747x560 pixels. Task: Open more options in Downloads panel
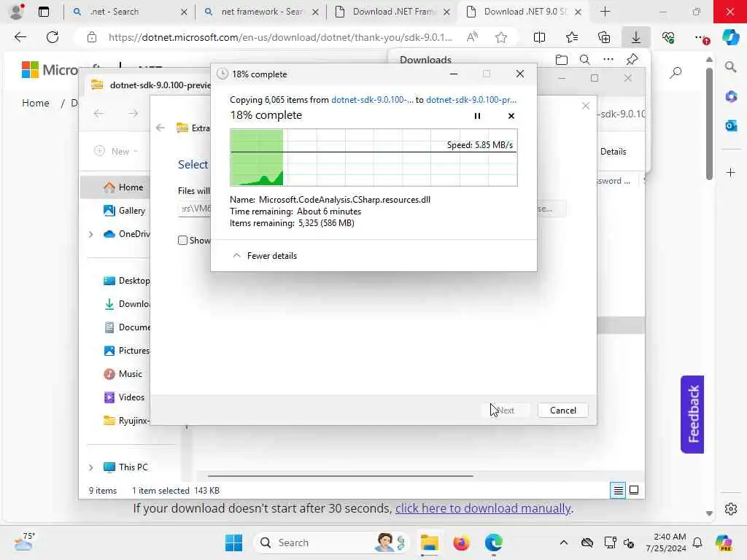coord(608,60)
